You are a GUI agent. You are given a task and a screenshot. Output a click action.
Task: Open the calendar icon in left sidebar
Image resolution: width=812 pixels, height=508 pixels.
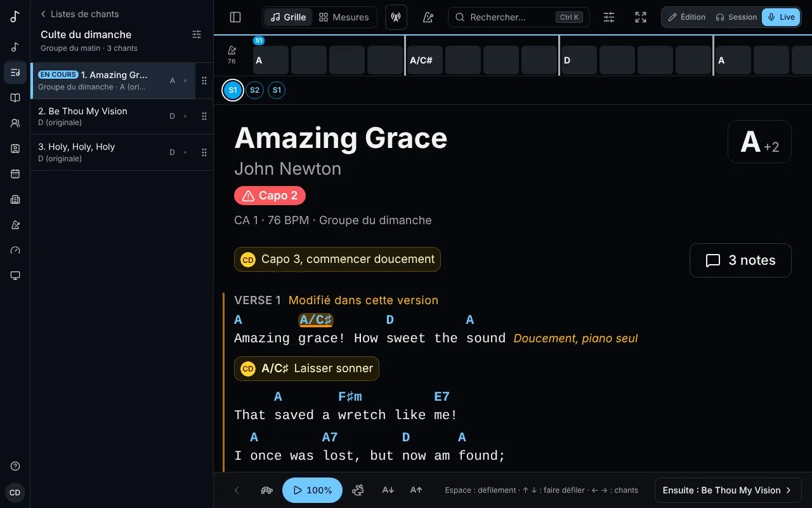coord(15,174)
